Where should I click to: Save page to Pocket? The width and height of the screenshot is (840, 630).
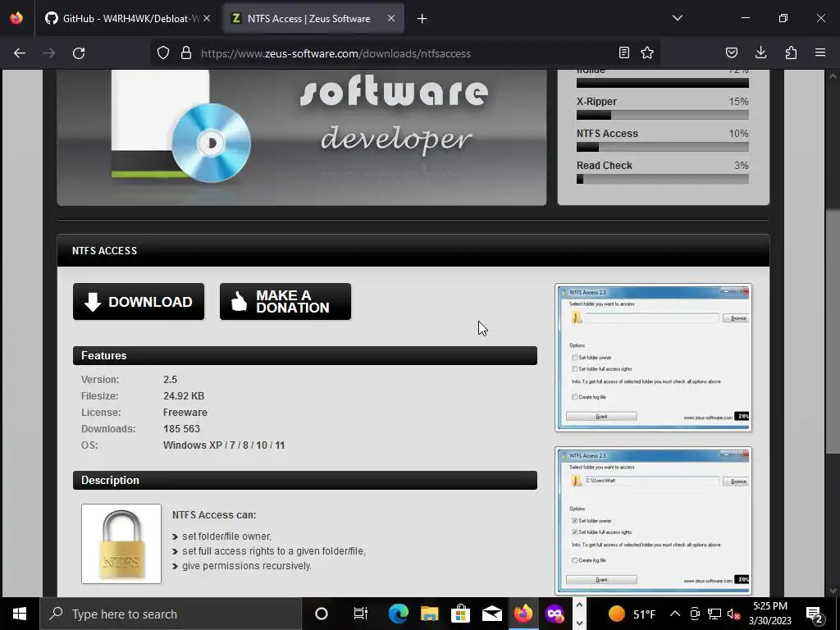click(x=731, y=53)
